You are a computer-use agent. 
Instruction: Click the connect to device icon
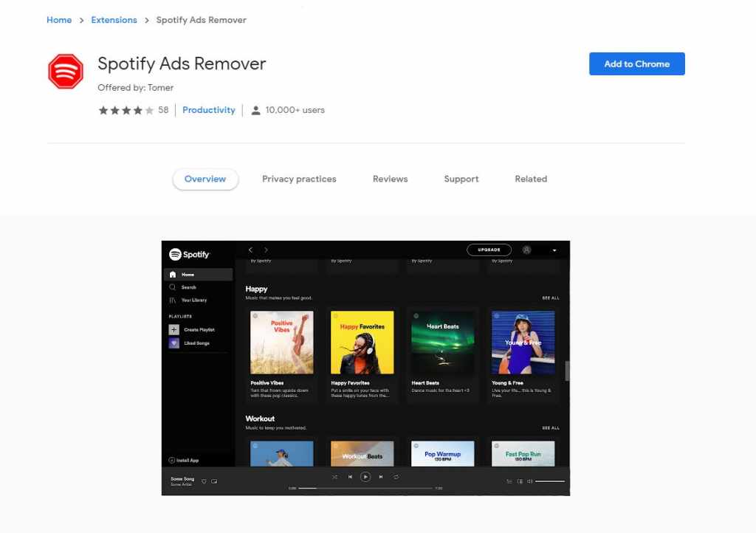click(520, 481)
